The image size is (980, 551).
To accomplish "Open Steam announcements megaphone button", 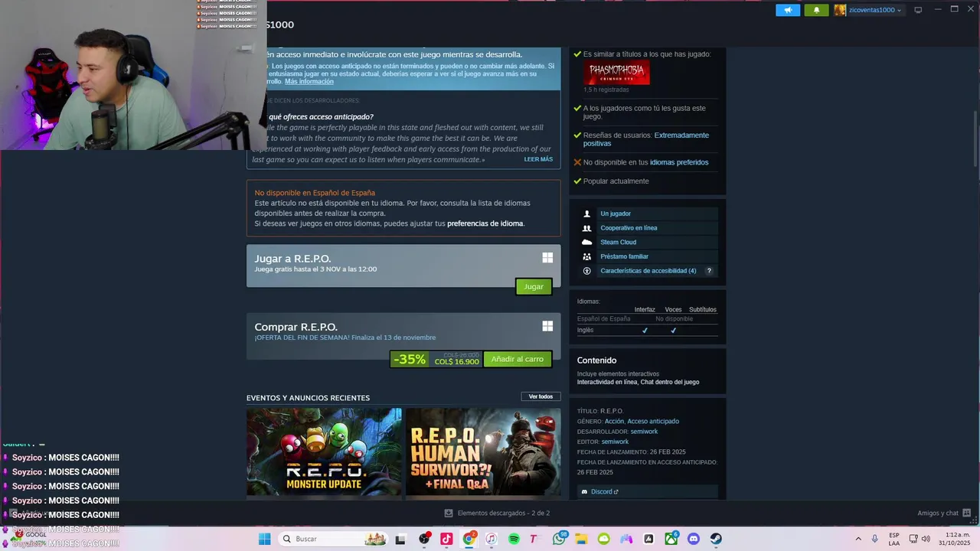I will pos(788,10).
